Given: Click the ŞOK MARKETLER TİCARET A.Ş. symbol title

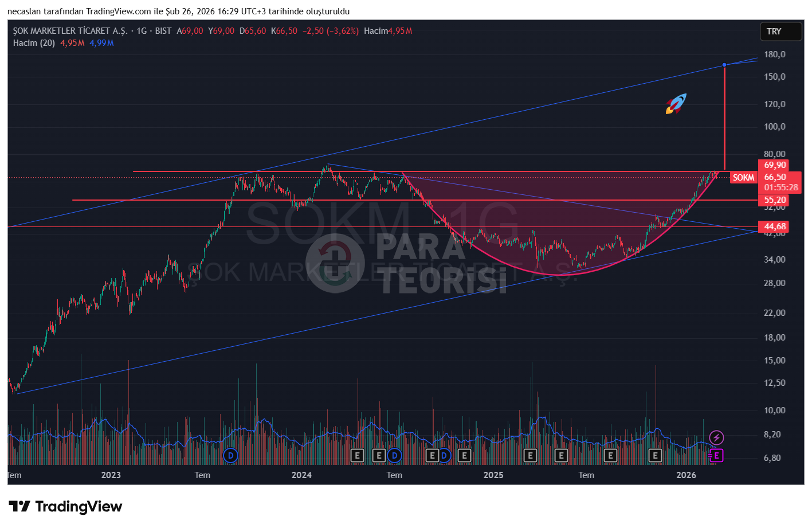Looking at the screenshot, I should [x=70, y=31].
